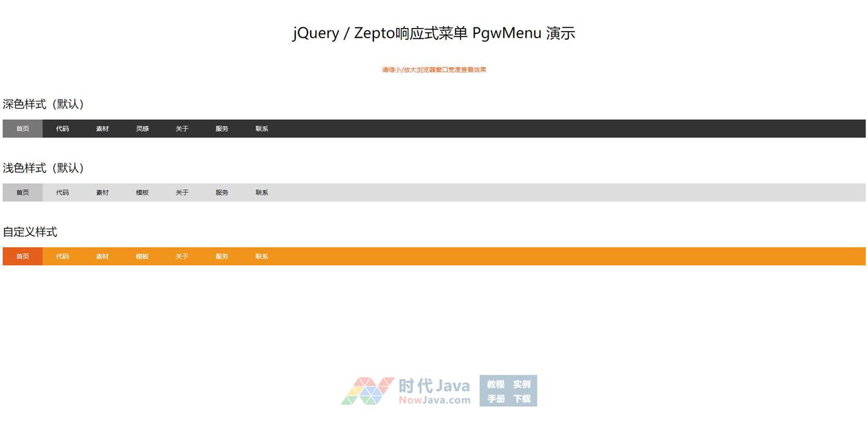Click 首页 in the orange custom menu

click(23, 256)
